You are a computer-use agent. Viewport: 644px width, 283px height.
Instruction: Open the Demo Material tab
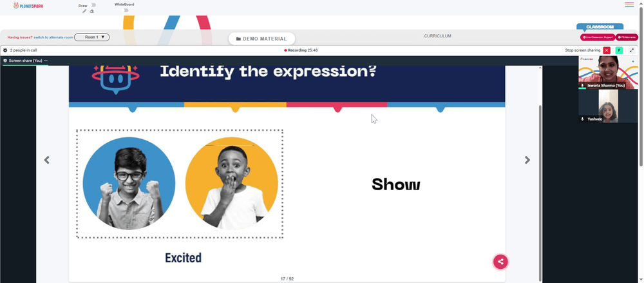[x=261, y=39]
